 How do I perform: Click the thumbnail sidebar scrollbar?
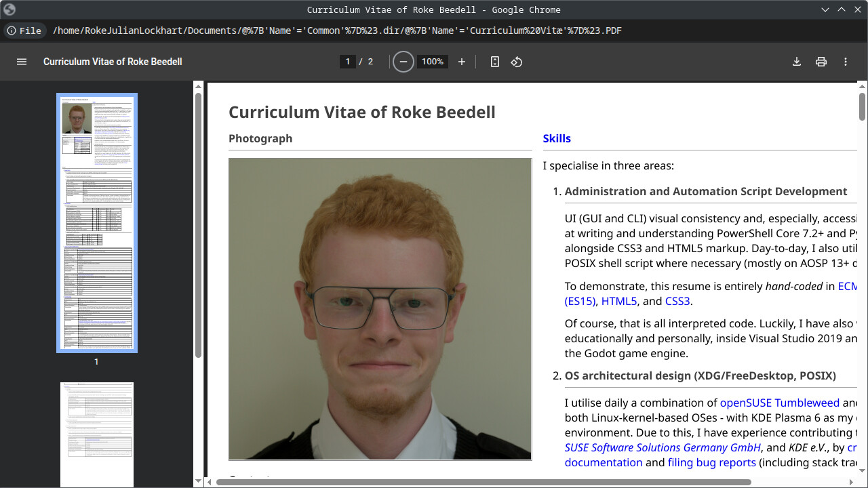pos(198,225)
